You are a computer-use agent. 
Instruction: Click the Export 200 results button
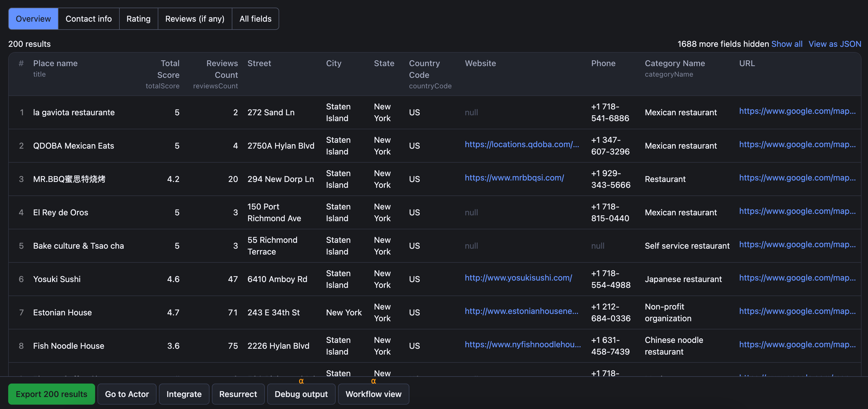pyautogui.click(x=52, y=394)
